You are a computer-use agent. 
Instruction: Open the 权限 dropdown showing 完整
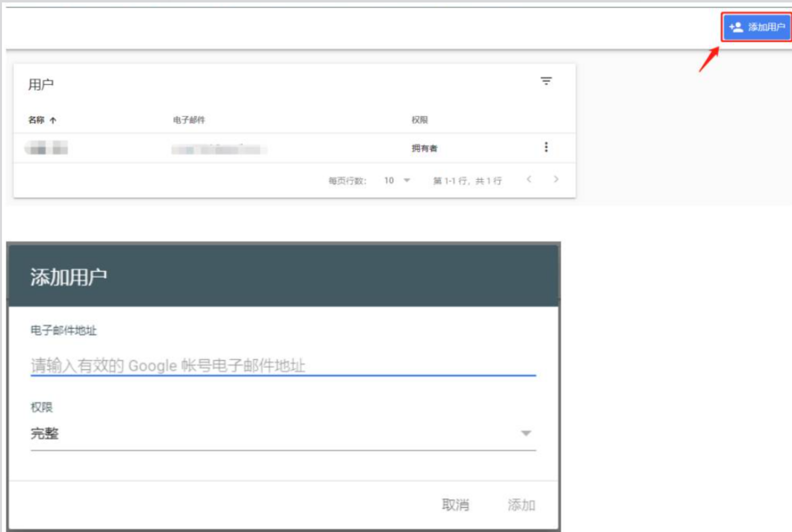pos(283,434)
